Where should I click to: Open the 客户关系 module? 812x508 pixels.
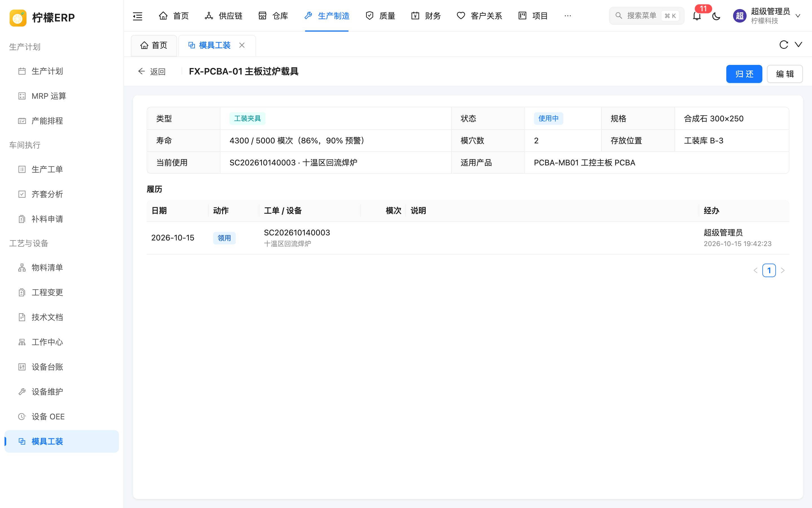coord(480,16)
